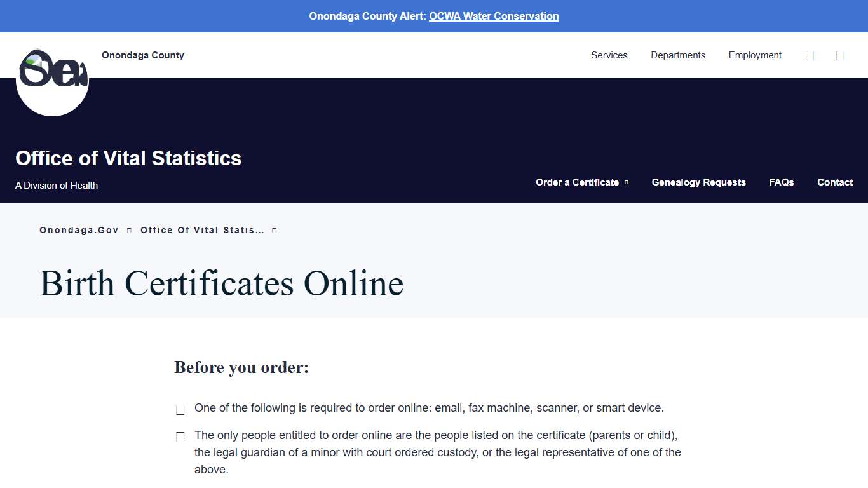Viewport: 868px width, 488px height.
Task: Open the Departments menu
Action: click(x=677, y=55)
